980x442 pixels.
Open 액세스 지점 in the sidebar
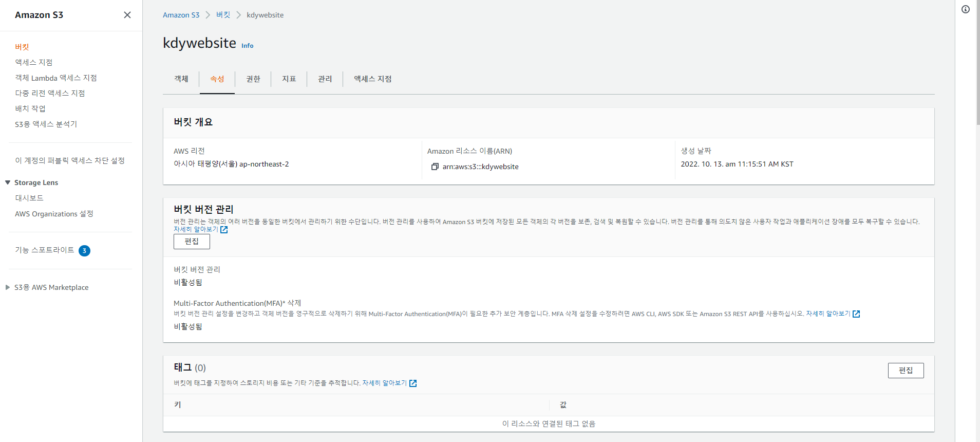coord(34,62)
